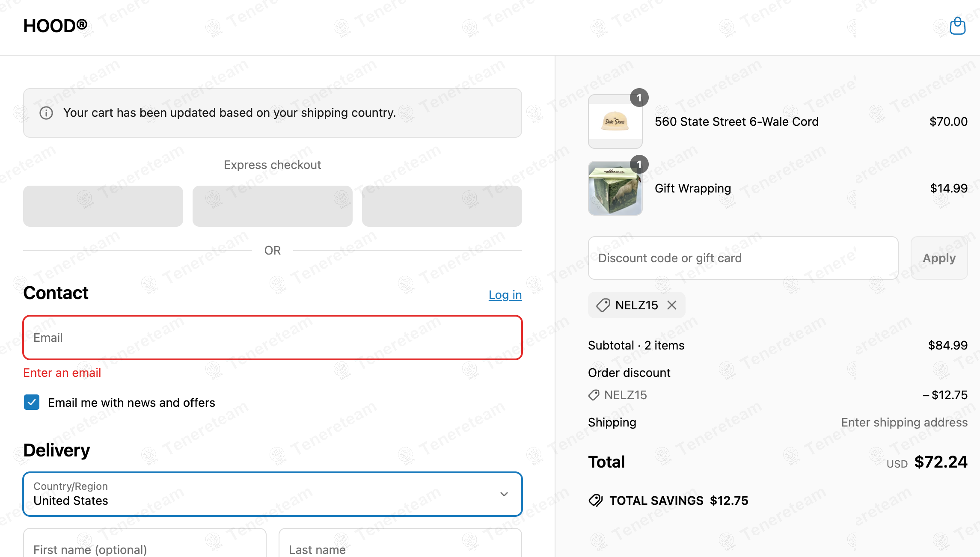The height and width of the screenshot is (557, 980).
Task: Open the shopping bag cart icon
Action: (957, 26)
